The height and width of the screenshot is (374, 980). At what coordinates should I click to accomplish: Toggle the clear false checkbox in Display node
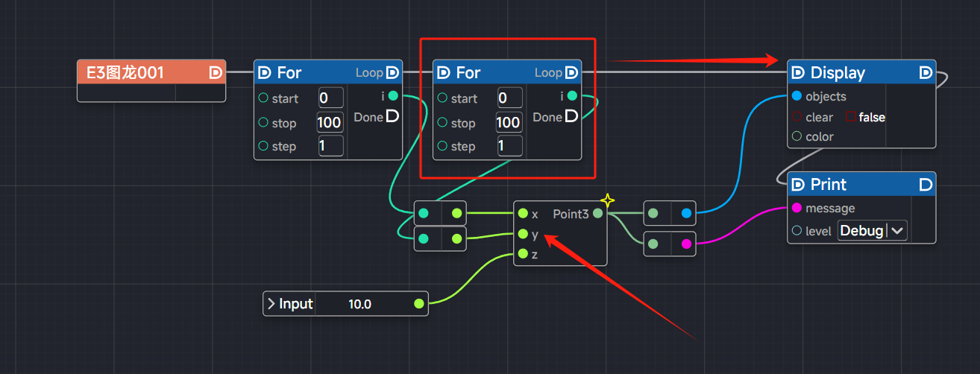850,117
